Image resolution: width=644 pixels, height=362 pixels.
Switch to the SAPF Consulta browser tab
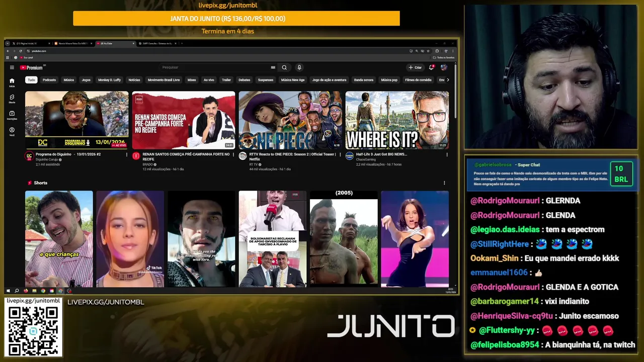(x=158, y=43)
